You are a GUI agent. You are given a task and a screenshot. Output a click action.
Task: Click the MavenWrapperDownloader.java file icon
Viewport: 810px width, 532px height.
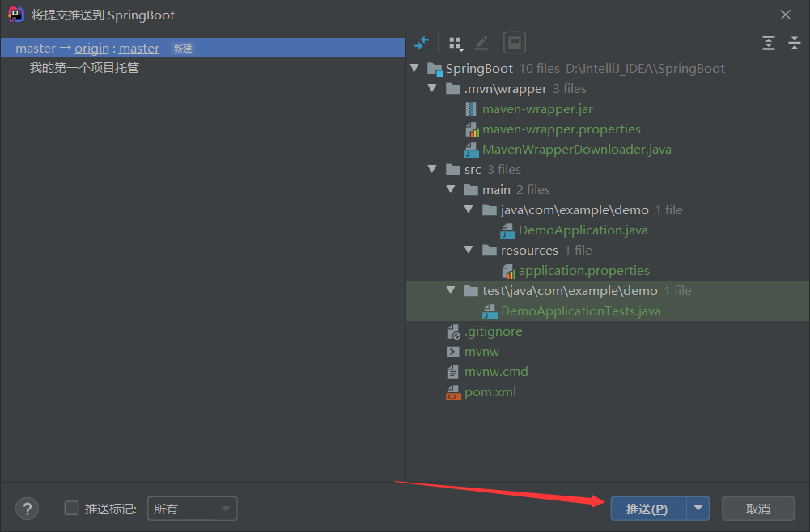[x=471, y=150]
